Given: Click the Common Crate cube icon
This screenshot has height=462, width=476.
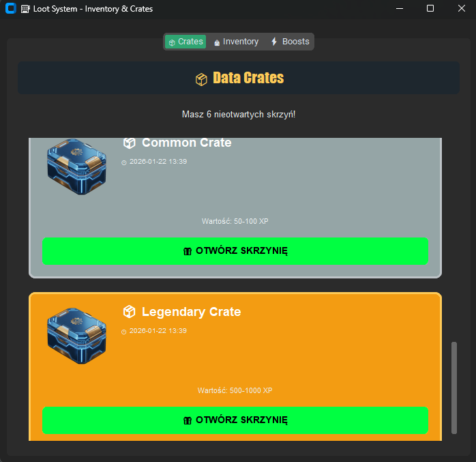Looking at the screenshot, I should [x=130, y=143].
